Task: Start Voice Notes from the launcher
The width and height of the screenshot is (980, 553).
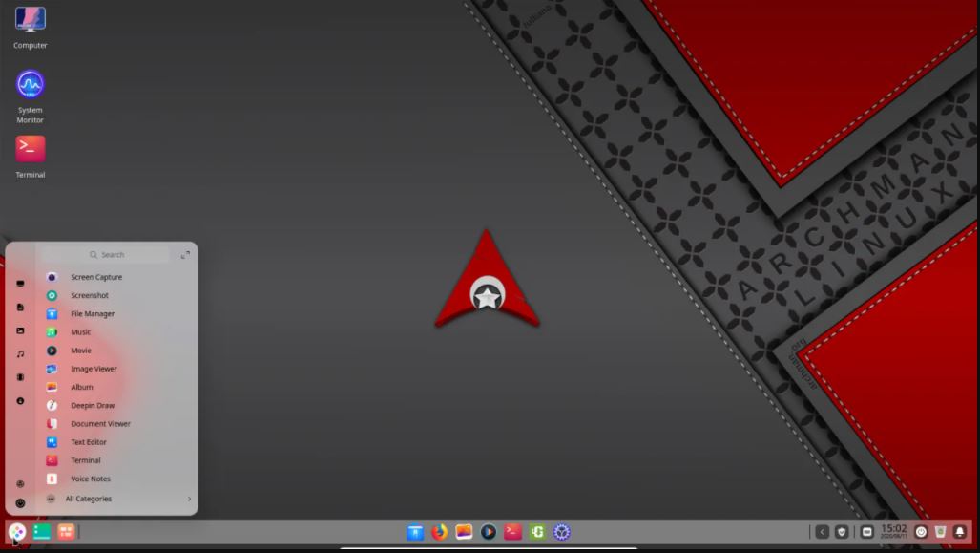Action: tap(90, 479)
